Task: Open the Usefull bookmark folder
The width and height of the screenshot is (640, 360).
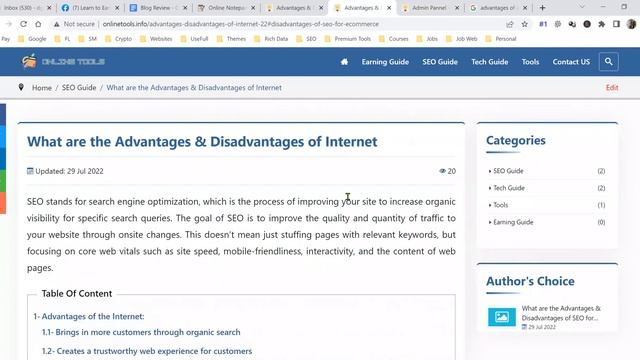Action: (x=194, y=39)
